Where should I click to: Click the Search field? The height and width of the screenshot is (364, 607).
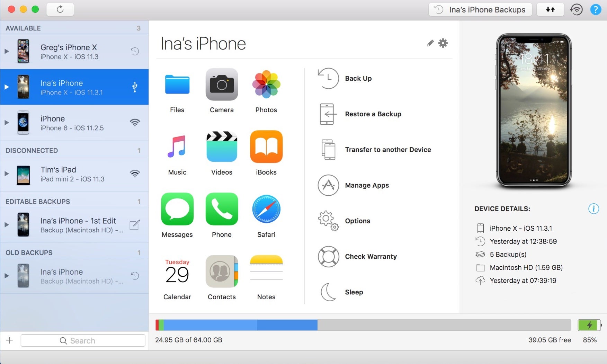[83, 340]
